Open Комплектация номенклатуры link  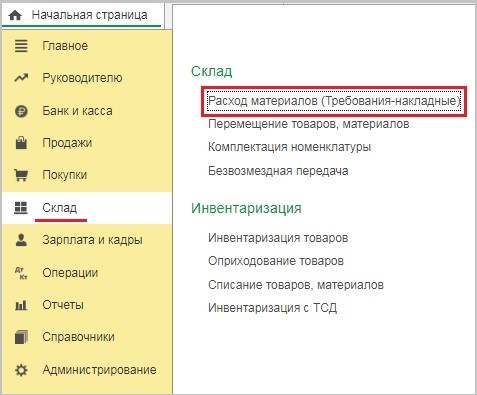[x=289, y=147]
